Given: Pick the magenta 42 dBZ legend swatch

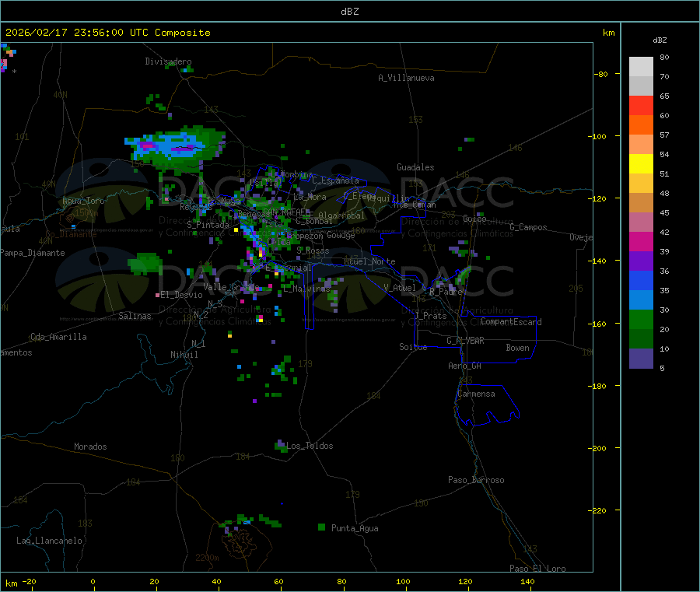Looking at the screenshot, I should (x=641, y=241).
